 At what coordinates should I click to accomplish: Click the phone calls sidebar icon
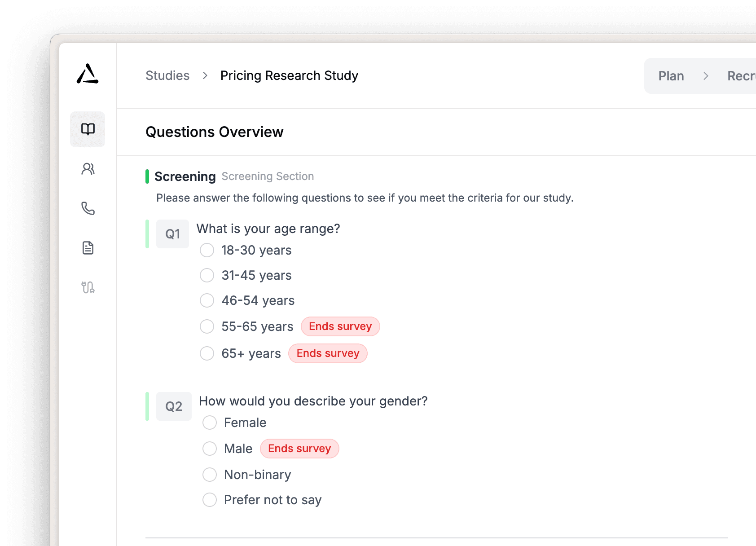88,208
